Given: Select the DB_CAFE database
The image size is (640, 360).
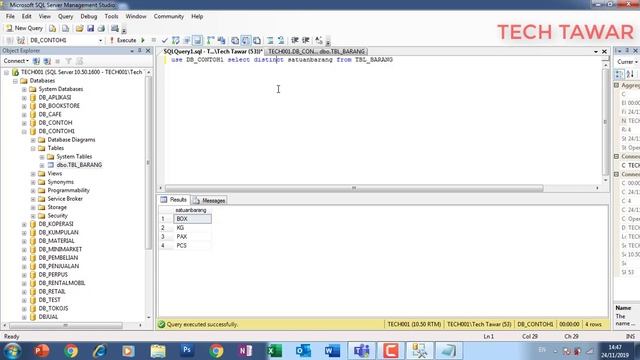Looking at the screenshot, I should click(50, 114).
